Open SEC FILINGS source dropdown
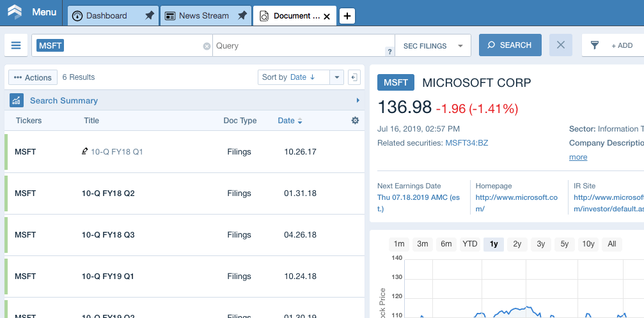The height and width of the screenshot is (318, 644). coord(433,45)
